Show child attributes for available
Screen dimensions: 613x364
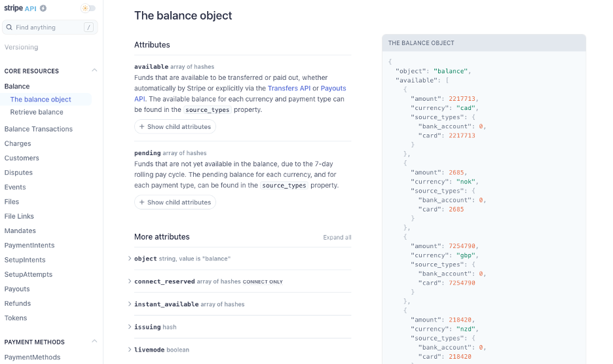(x=175, y=126)
